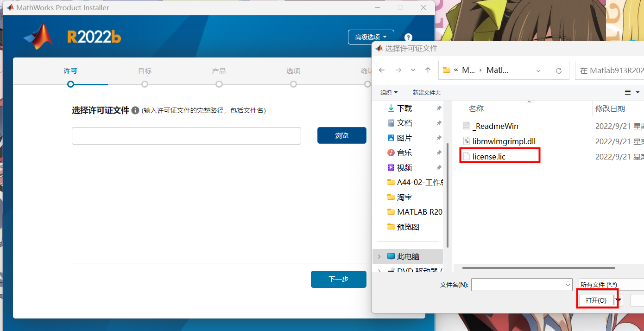This screenshot has width=644, height=331.
Task: Click the back arrow in file dialog
Action: coord(382,70)
